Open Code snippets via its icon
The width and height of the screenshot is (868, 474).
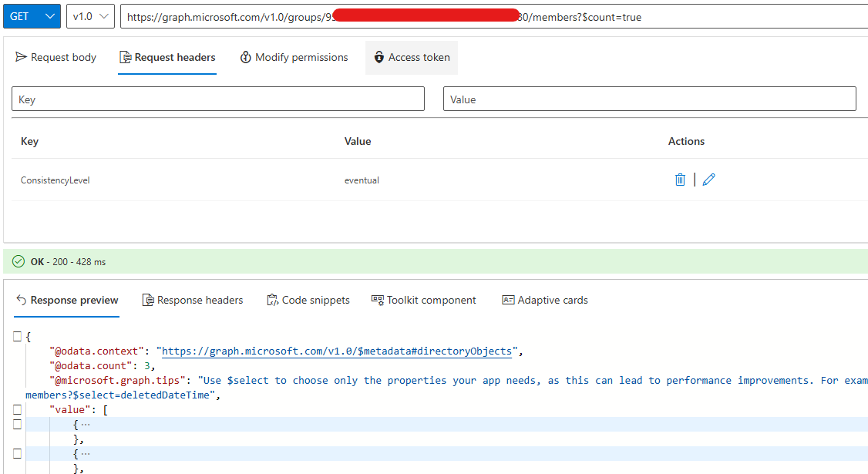pos(271,300)
